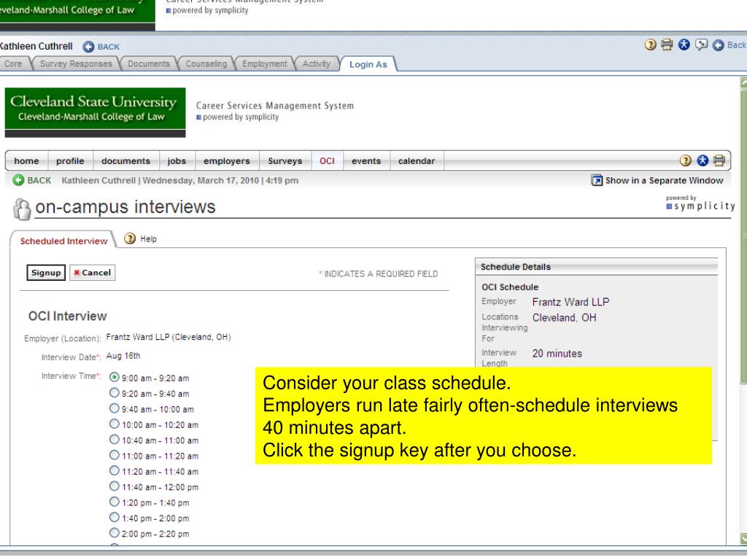Screen dimensions: 747x560
Task: Click the Cancel button
Action: click(x=93, y=273)
